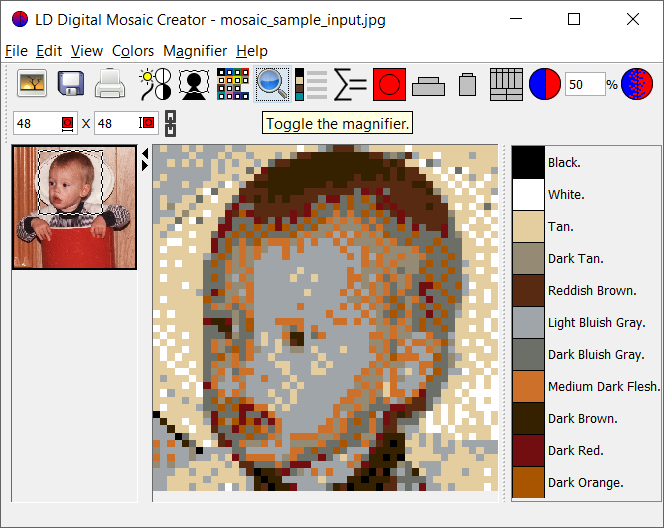Image resolution: width=664 pixels, height=528 pixels.
Task: Click the 'Light Bluish Gray.' label text
Action: pos(597,323)
